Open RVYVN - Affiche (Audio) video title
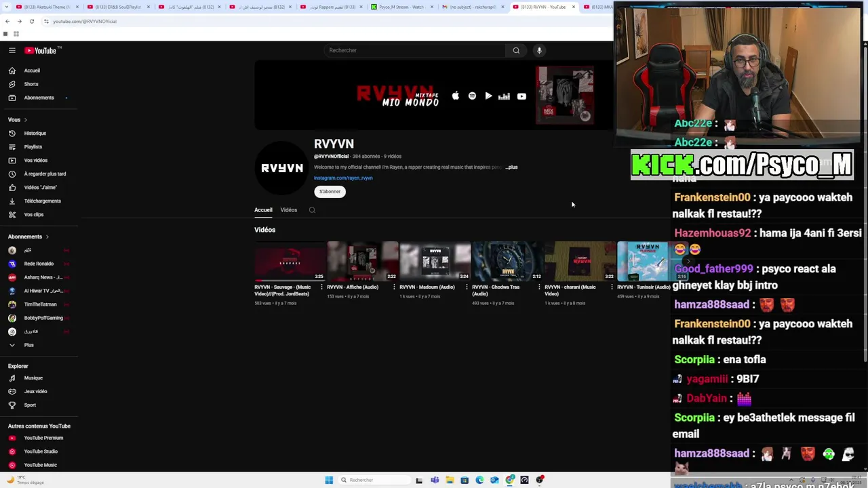 (x=353, y=287)
